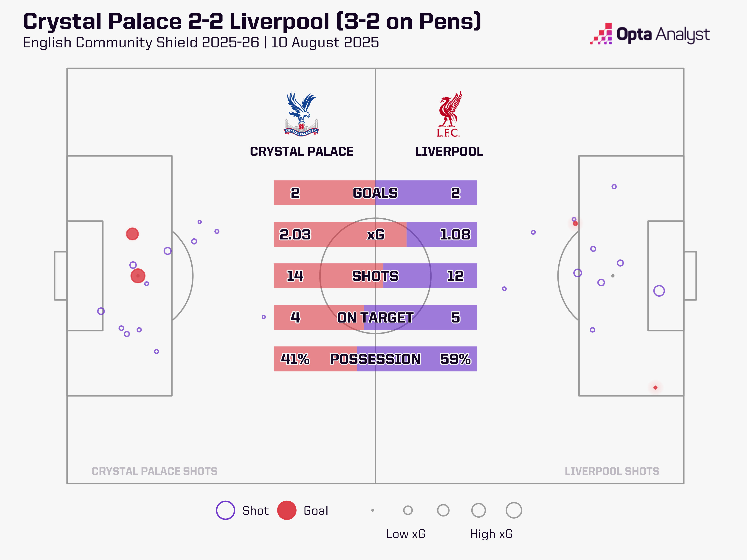
Task: Click the SHOTS stat bar label
Action: (x=375, y=276)
